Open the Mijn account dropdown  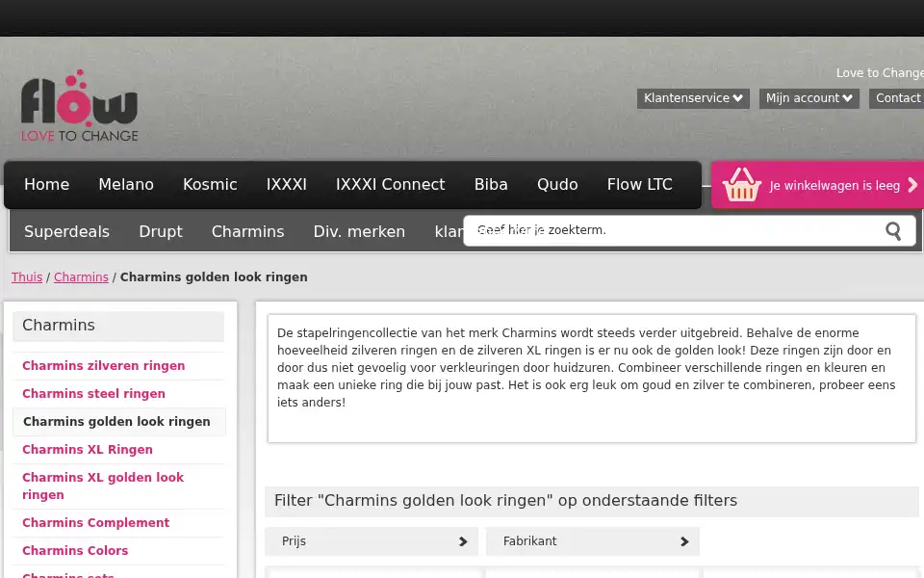(x=809, y=98)
